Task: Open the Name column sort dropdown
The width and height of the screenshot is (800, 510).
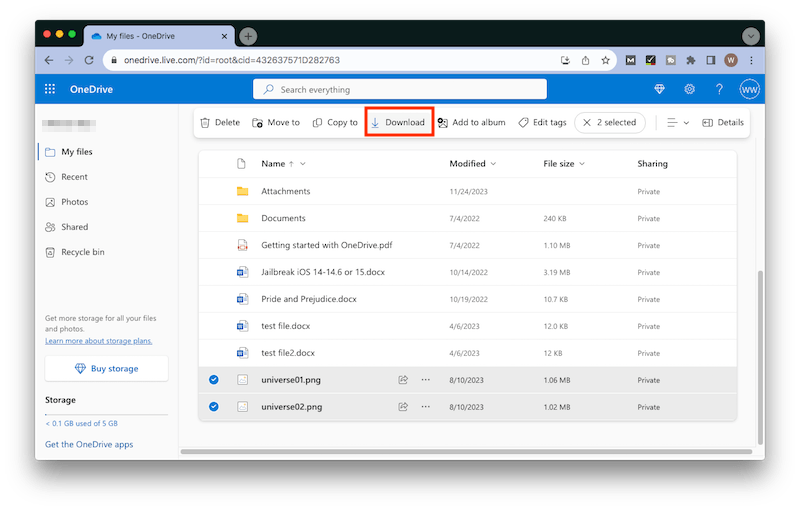Action: point(302,164)
